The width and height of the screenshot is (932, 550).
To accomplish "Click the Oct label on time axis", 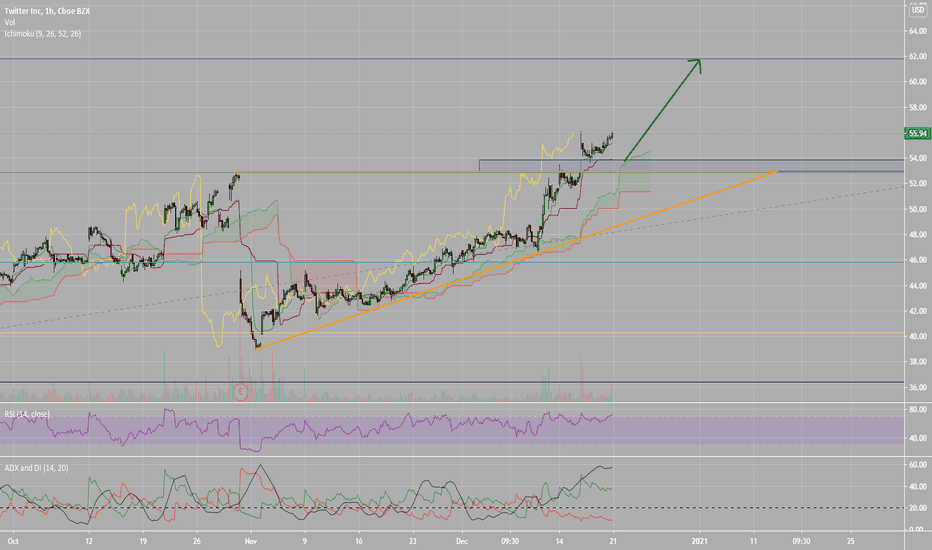I will [x=13, y=541].
